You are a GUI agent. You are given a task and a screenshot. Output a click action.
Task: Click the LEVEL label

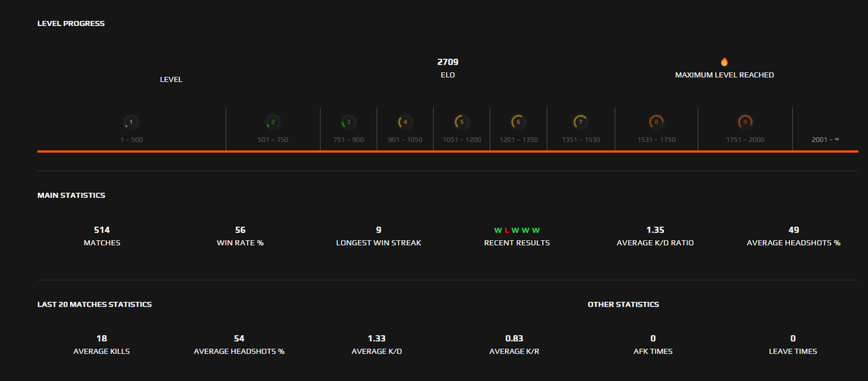[x=171, y=80]
